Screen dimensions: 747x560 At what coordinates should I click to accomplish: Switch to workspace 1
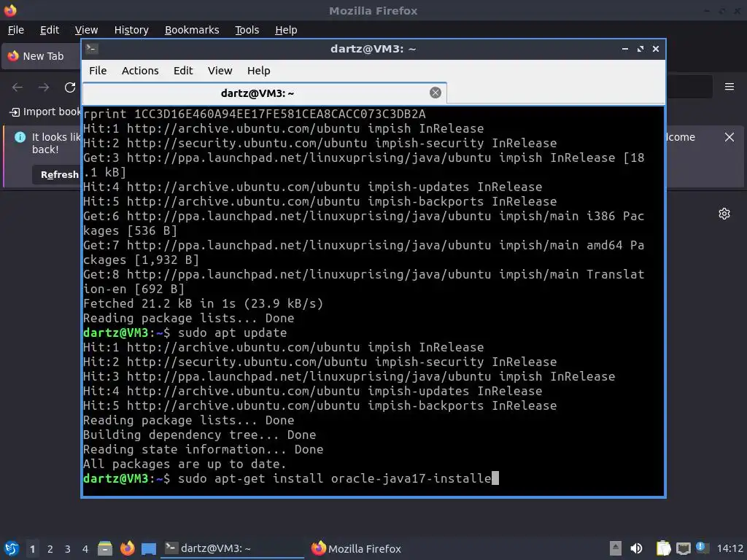pyautogui.click(x=32, y=549)
